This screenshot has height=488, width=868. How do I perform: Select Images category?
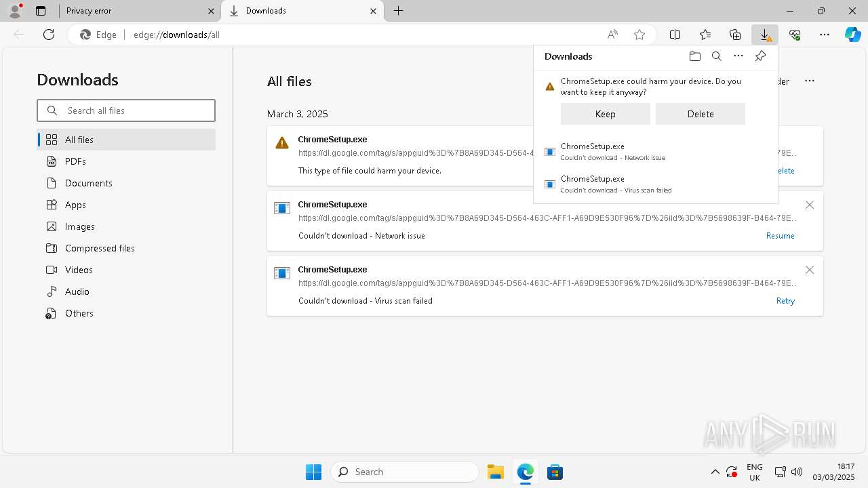[126, 226]
